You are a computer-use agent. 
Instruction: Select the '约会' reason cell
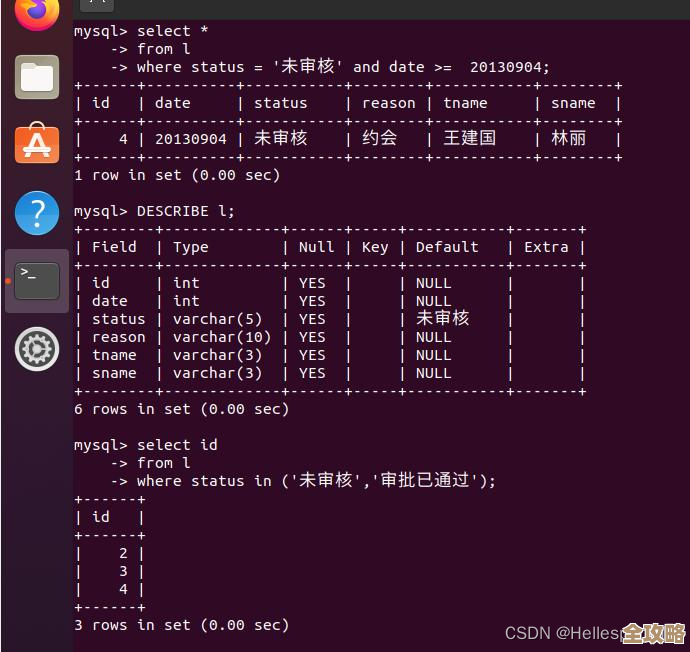(379, 138)
